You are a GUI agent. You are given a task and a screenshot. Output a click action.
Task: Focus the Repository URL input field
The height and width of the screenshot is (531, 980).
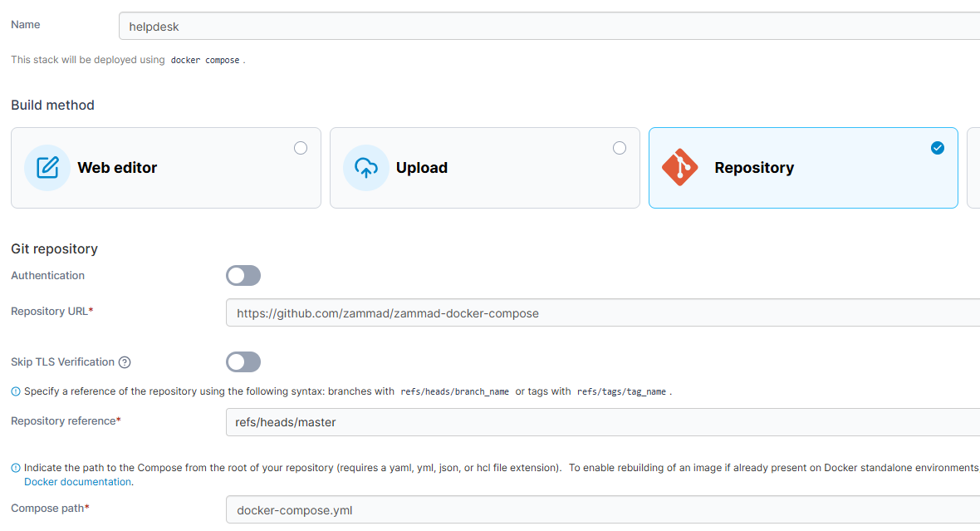point(602,313)
